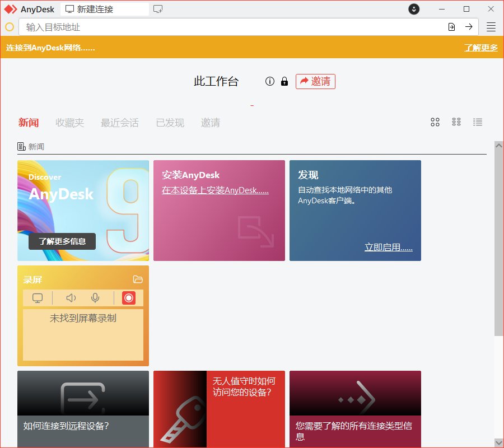The width and height of the screenshot is (504, 448).
Task: Click the scrollbar up arrow
Action: click(x=499, y=145)
